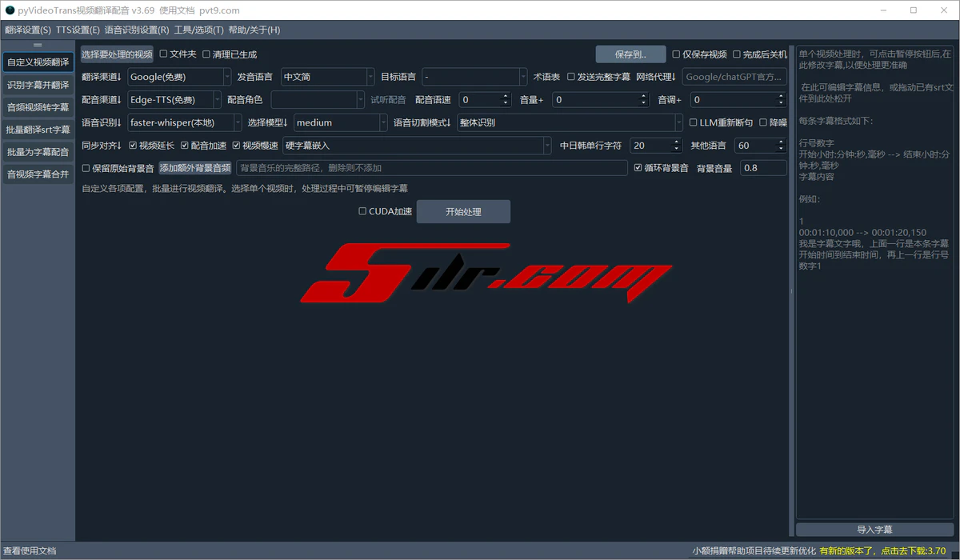Switch to the 识别字幕并翻译 sidebar tab
Image resolution: width=960 pixels, height=560 pixels.
pos(38,84)
